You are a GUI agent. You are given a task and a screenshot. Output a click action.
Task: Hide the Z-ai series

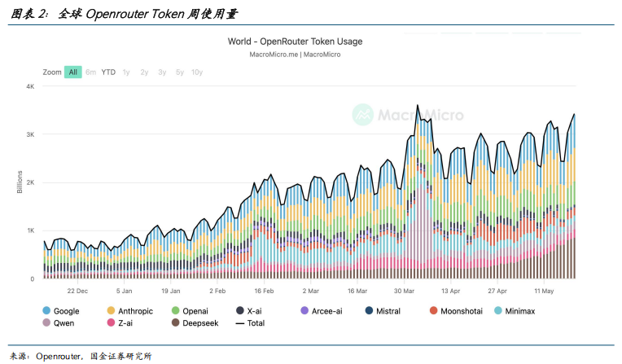pyautogui.click(x=120, y=322)
